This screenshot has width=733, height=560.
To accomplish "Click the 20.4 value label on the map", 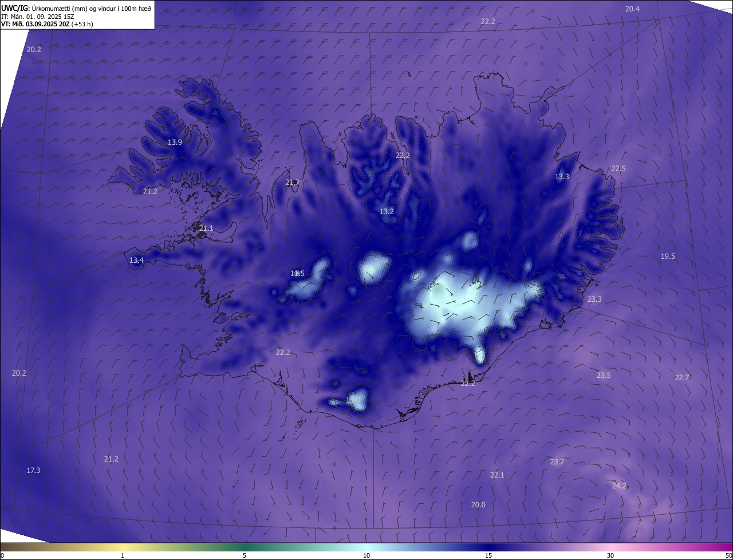I will 632,9.
